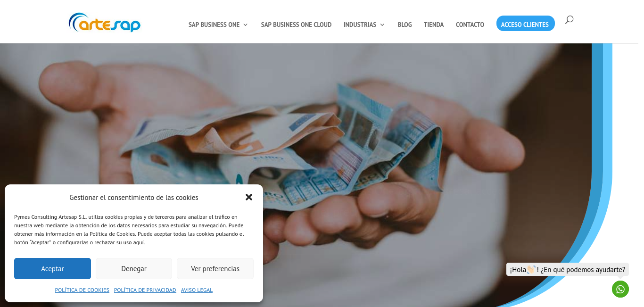
Task: Open the Política de Privacidad link
Action: click(x=145, y=290)
